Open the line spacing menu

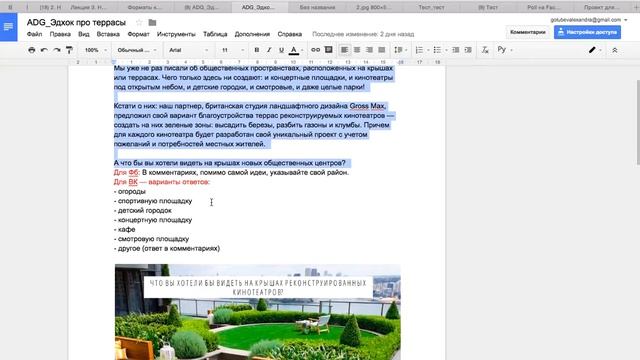[x=400, y=50]
